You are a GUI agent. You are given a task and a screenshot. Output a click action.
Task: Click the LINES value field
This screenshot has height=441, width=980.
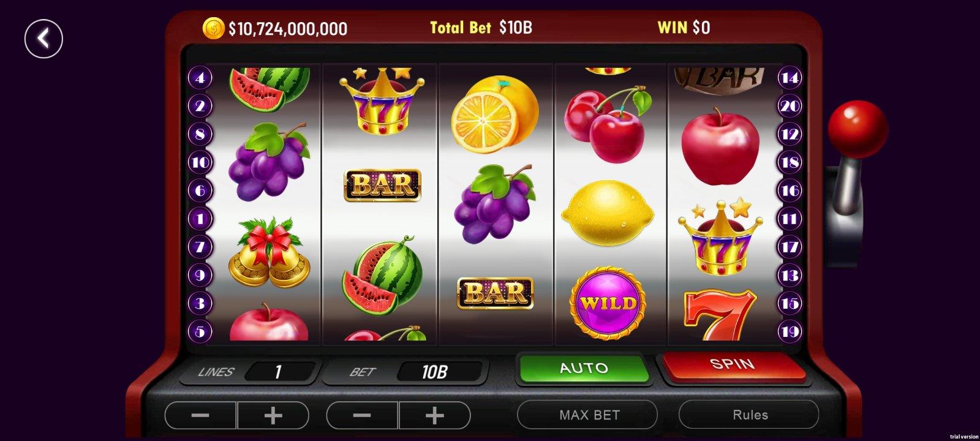point(280,371)
